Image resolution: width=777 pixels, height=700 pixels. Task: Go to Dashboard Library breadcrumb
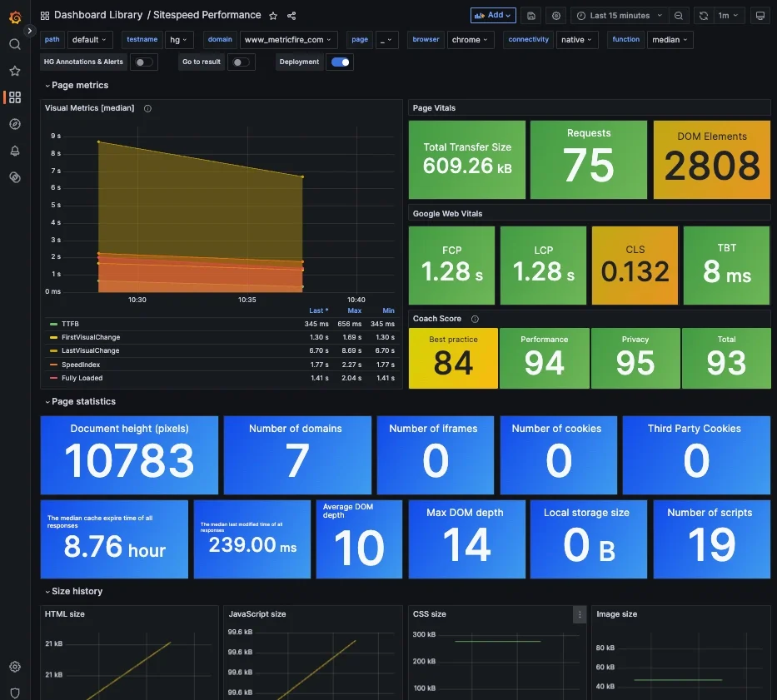click(x=98, y=15)
